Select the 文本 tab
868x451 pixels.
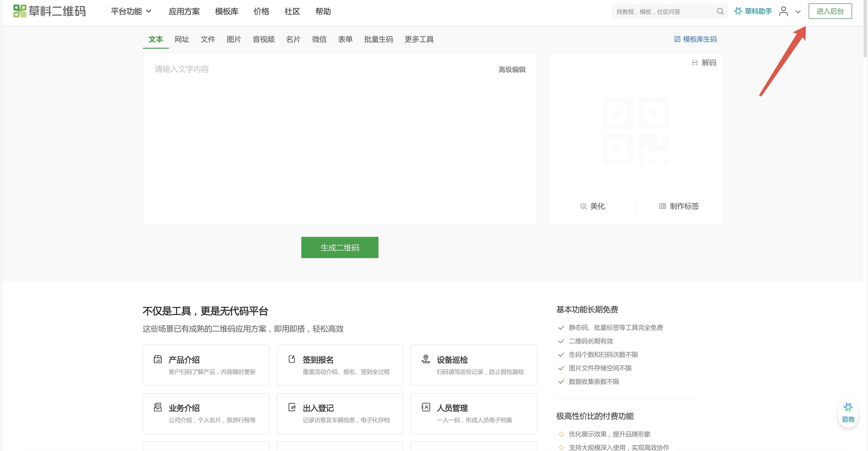[x=156, y=39]
